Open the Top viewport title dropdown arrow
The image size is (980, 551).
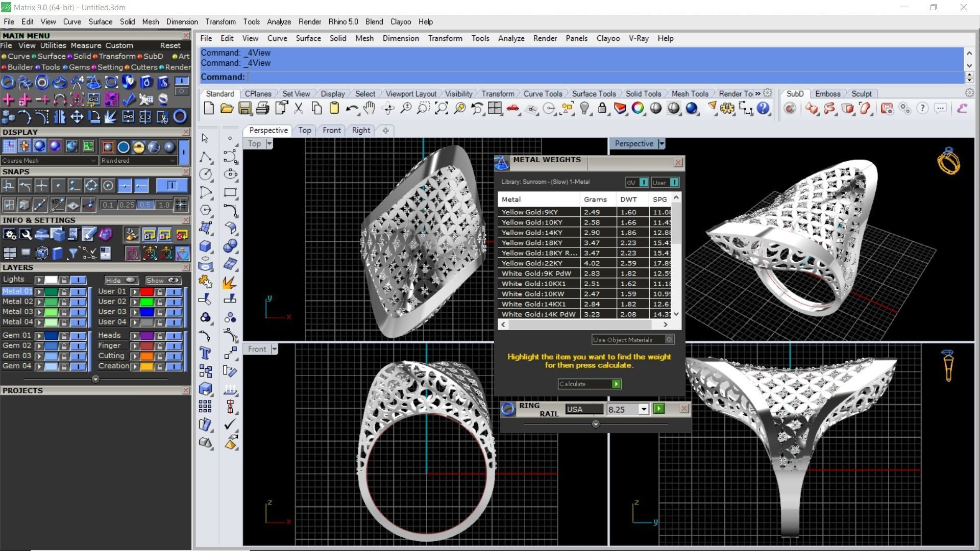point(269,144)
